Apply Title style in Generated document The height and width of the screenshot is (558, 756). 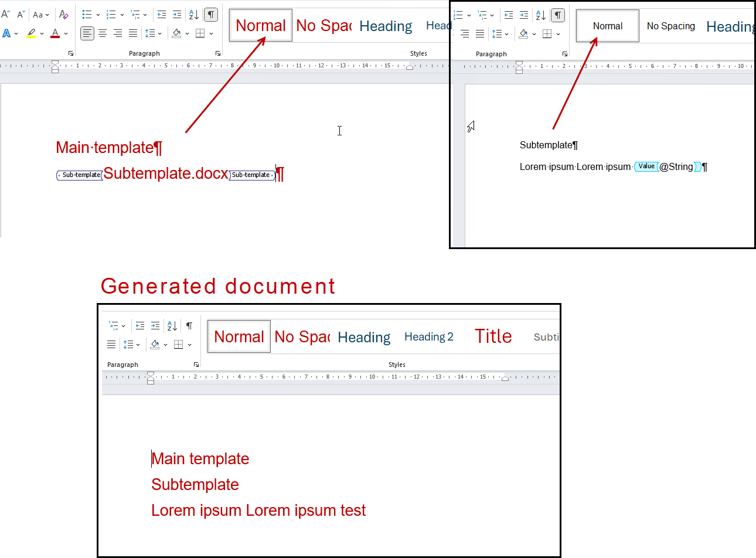click(x=493, y=336)
